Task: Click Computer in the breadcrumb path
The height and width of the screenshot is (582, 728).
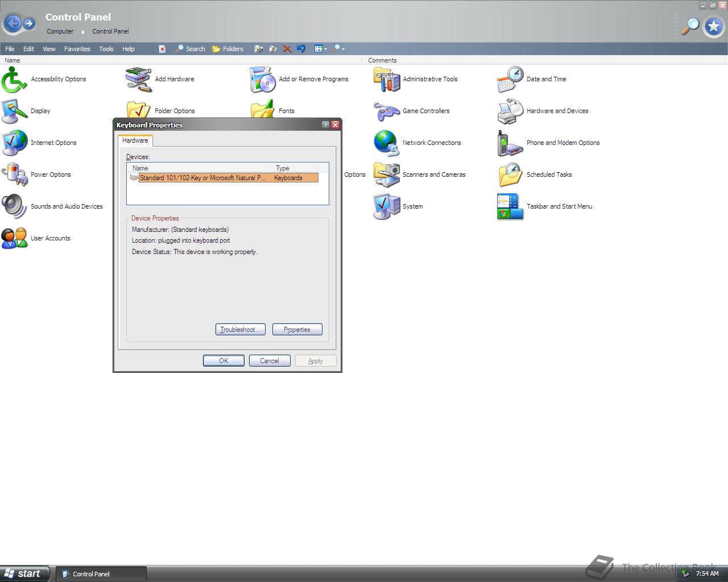Action: coord(60,31)
